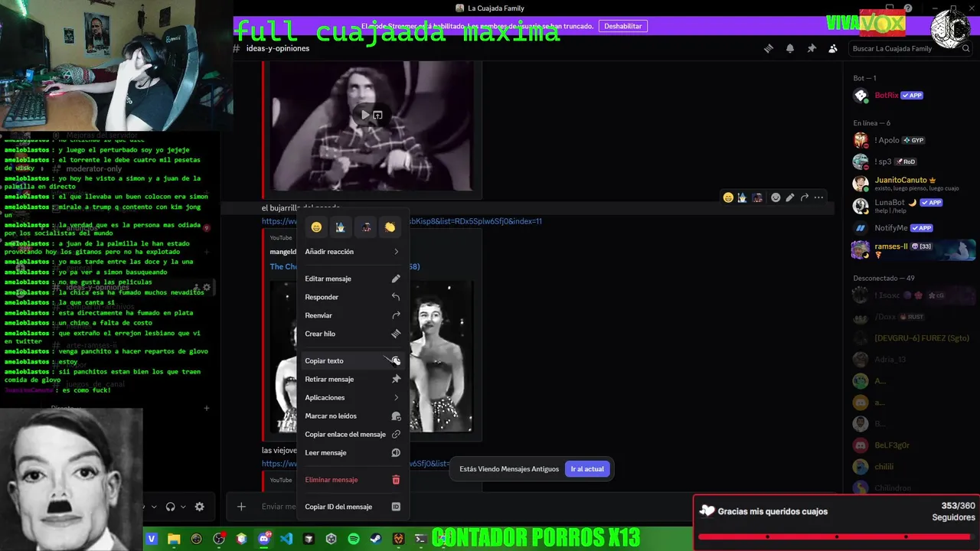980x551 pixels.
Task: Select Copiar ID del mensaje
Action: (x=352, y=507)
